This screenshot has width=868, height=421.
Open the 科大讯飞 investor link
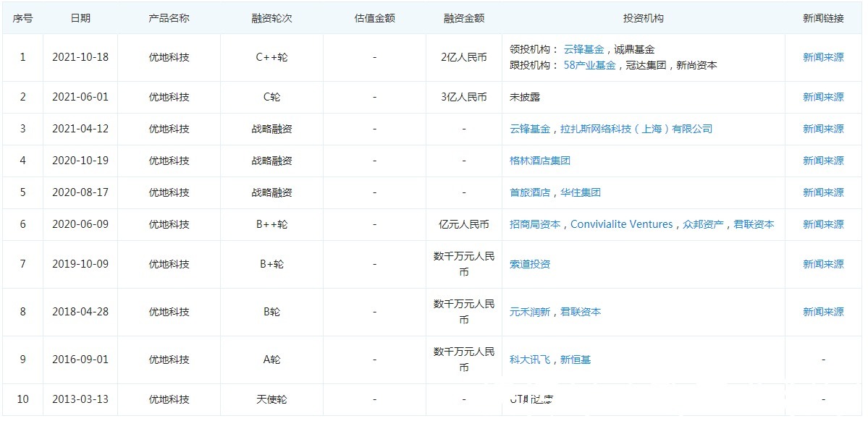530,360
